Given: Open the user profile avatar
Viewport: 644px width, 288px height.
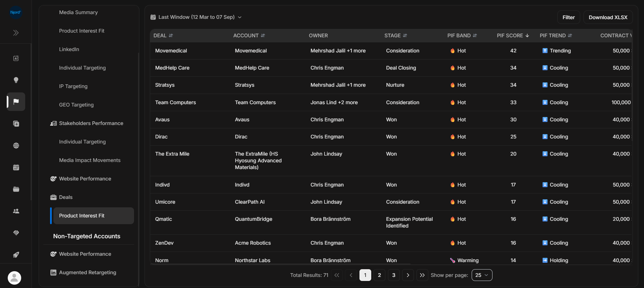Looking at the screenshot, I should pyautogui.click(x=14, y=278).
